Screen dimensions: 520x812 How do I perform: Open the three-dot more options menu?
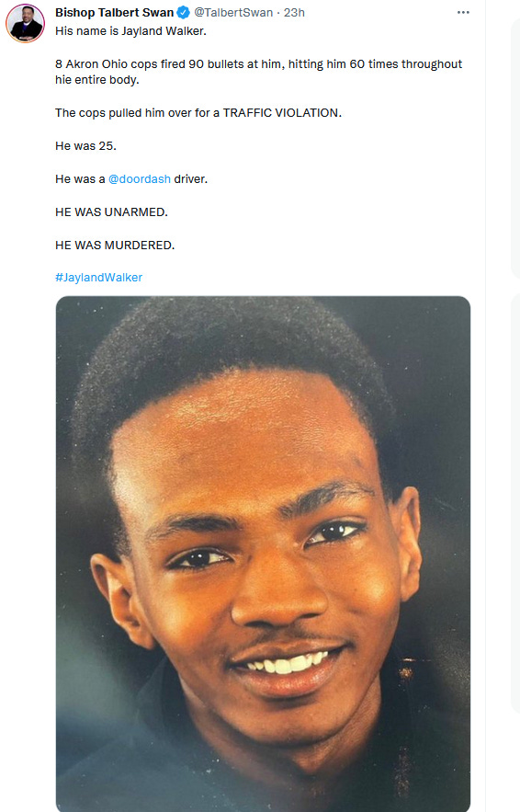click(x=463, y=13)
